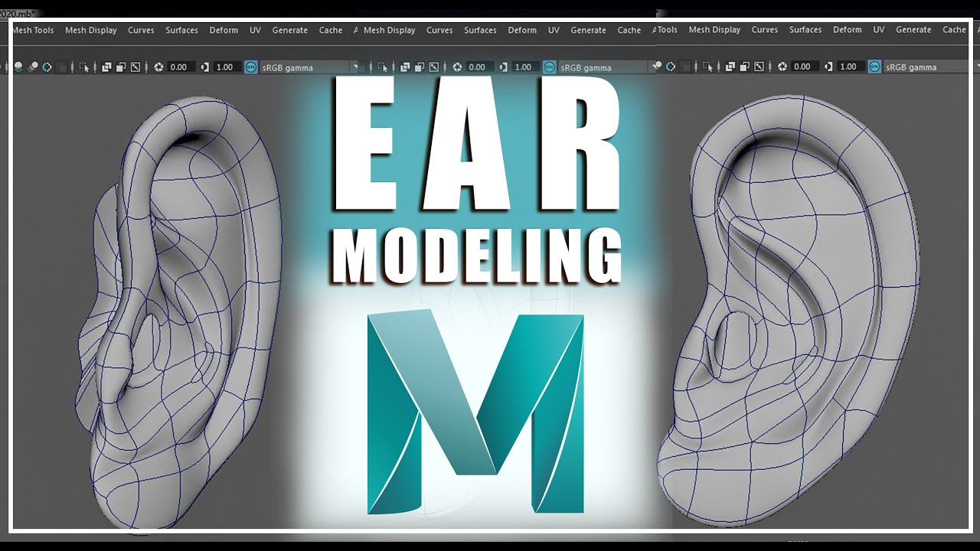Click the Gamma icon in middle panel

tap(504, 67)
